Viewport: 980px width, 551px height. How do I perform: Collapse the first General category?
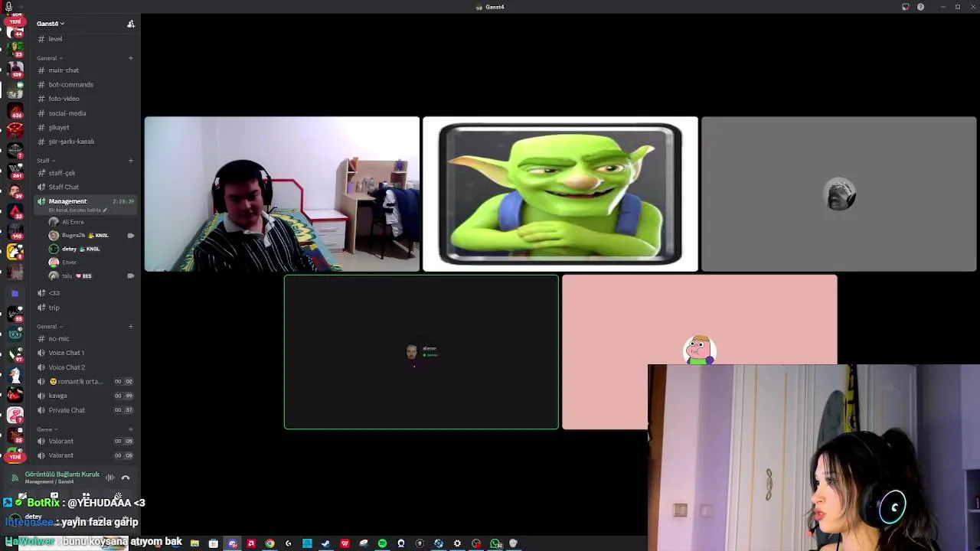(x=49, y=58)
